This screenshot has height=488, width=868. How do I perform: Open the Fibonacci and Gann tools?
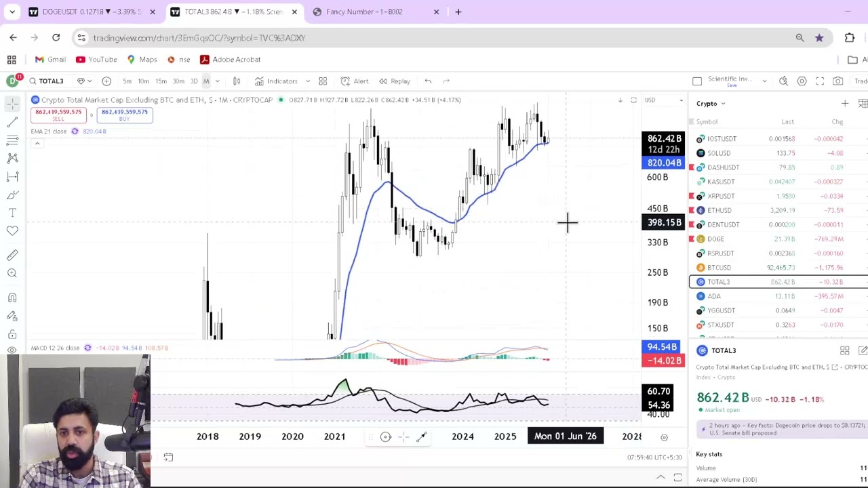click(x=12, y=140)
